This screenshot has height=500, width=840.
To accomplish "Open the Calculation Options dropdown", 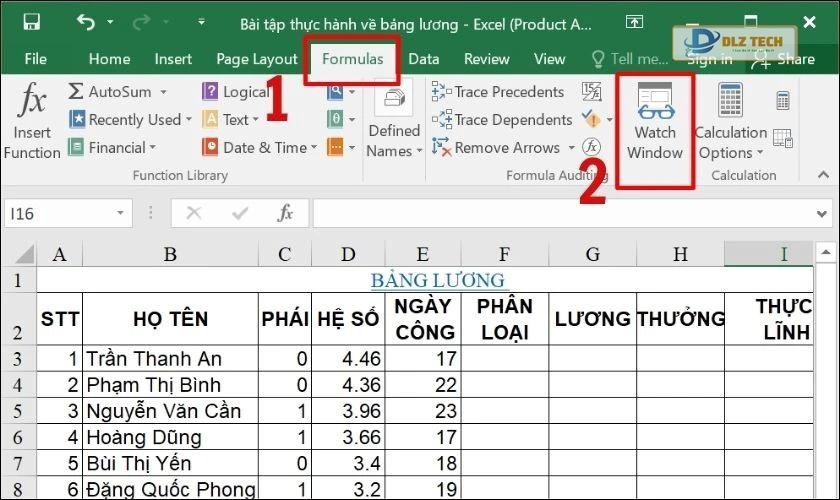I will pos(730,142).
